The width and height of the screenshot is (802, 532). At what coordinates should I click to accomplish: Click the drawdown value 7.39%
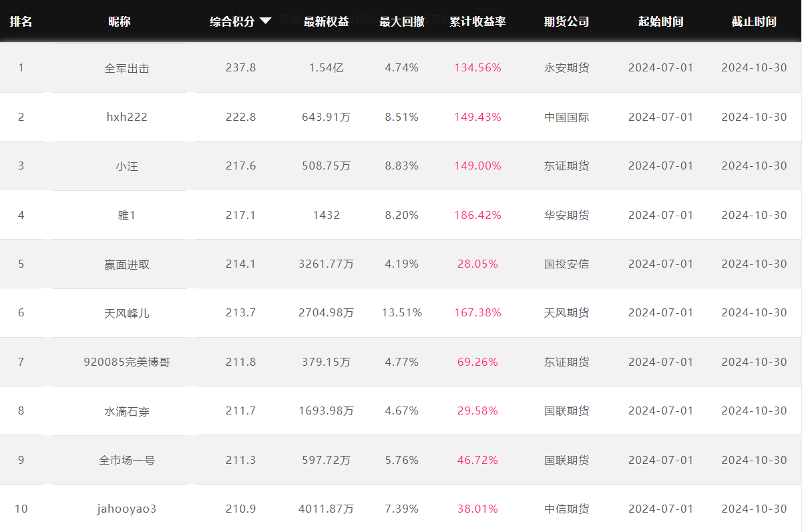pyautogui.click(x=402, y=509)
